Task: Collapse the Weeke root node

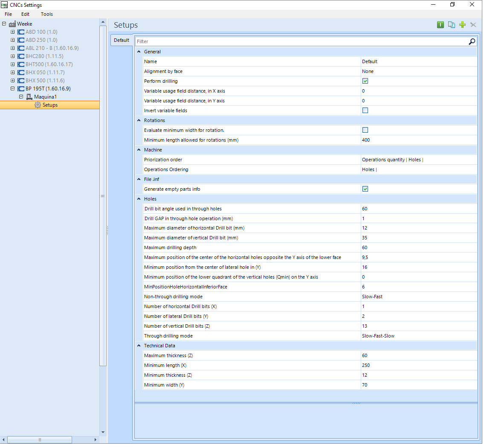Action: [4, 24]
